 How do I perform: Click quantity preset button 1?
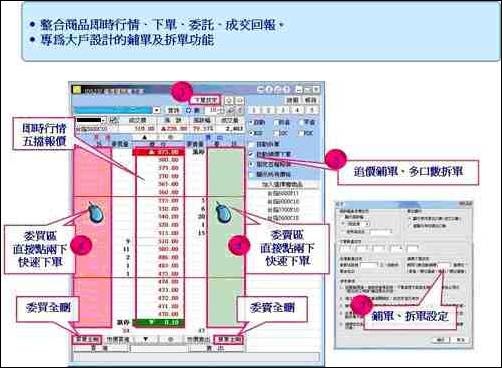(x=254, y=110)
